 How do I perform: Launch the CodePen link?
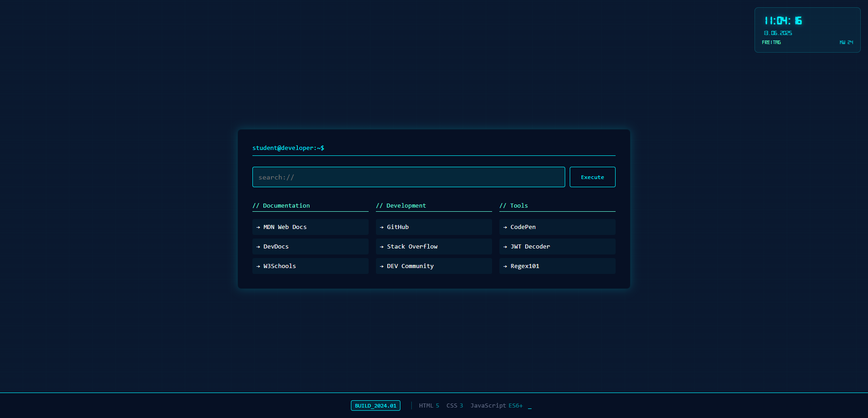click(x=557, y=227)
